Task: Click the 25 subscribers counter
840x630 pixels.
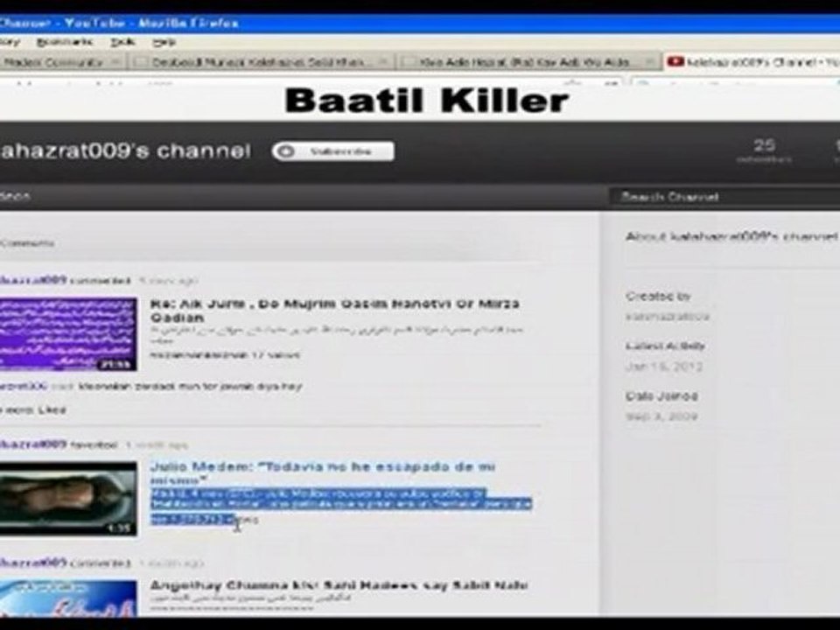Action: tap(764, 150)
